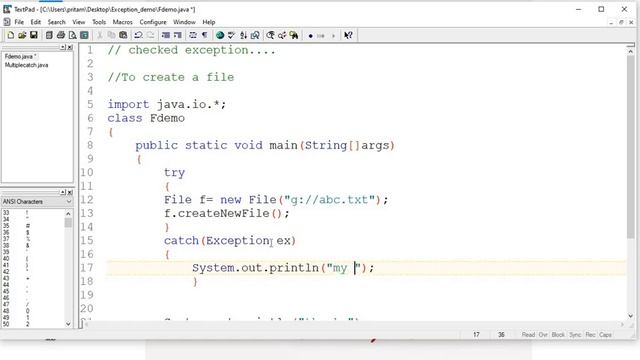Click the context Help pointer icon
Screen dimensions: 640x360
click(348, 36)
